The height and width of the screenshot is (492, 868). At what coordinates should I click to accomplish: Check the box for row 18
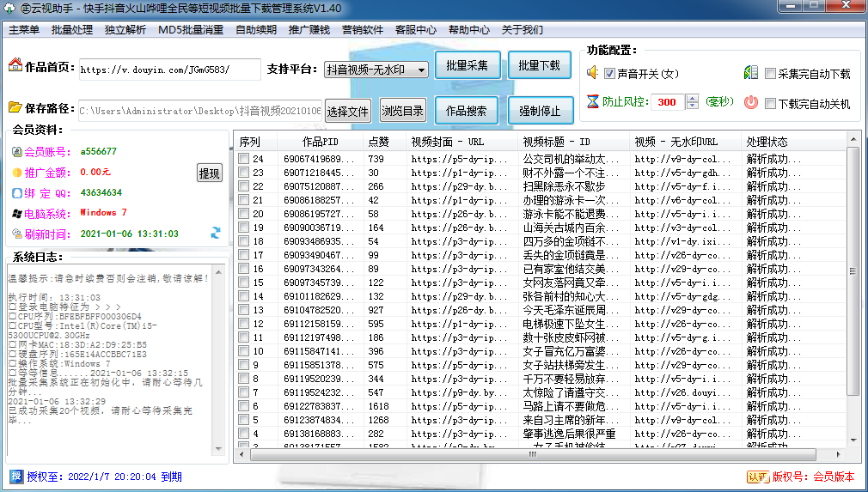(243, 241)
